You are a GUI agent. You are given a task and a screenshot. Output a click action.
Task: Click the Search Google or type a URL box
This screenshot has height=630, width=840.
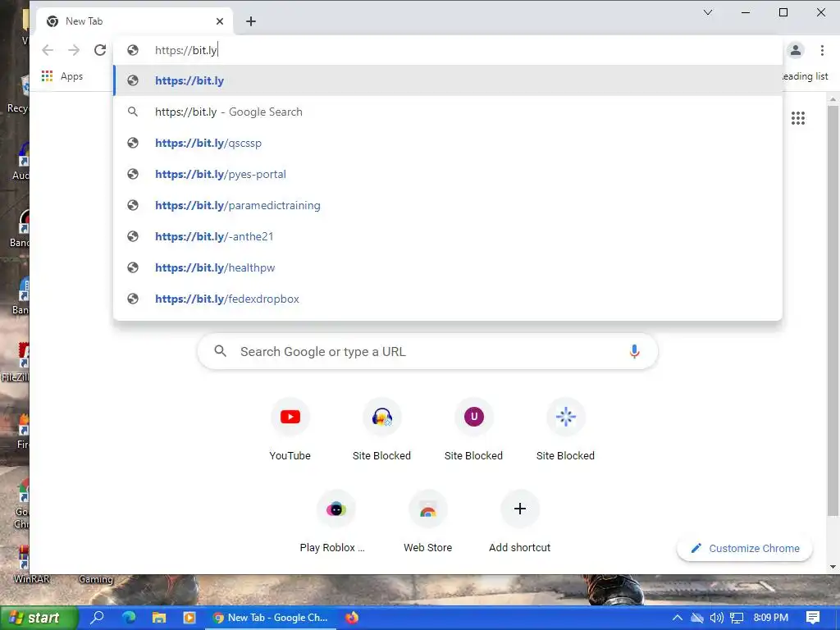427,351
